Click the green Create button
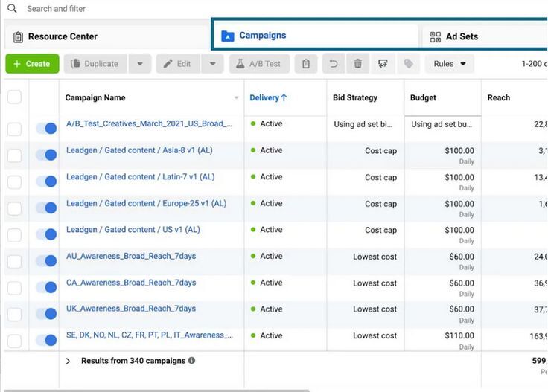This screenshot has width=548, height=392. (x=32, y=64)
